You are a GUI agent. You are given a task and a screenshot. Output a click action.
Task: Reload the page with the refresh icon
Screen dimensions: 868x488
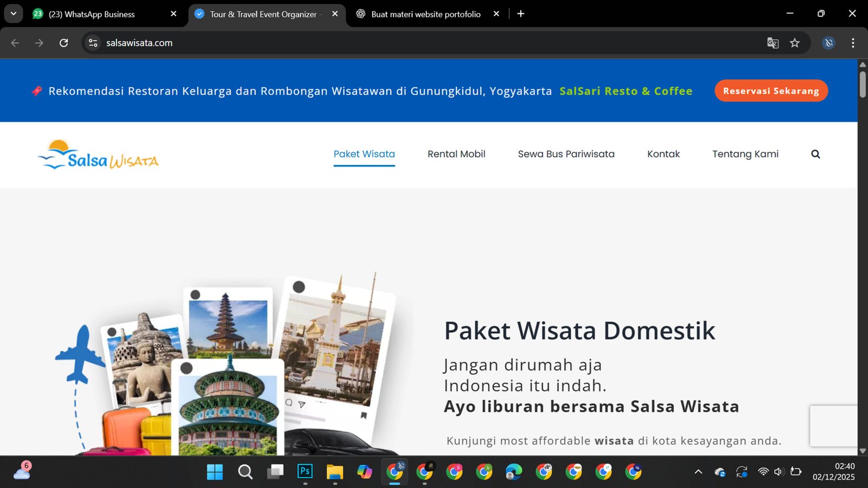(x=63, y=43)
